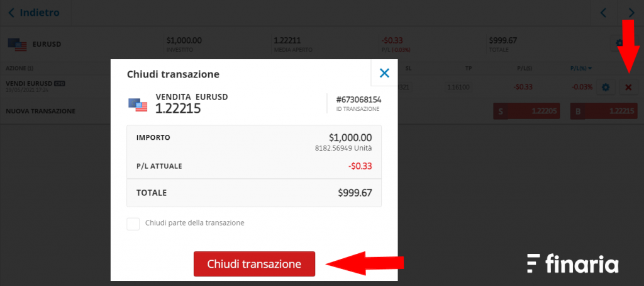Go to previous instrument with left chevron
Screen dimensions: 644x286
(603, 13)
